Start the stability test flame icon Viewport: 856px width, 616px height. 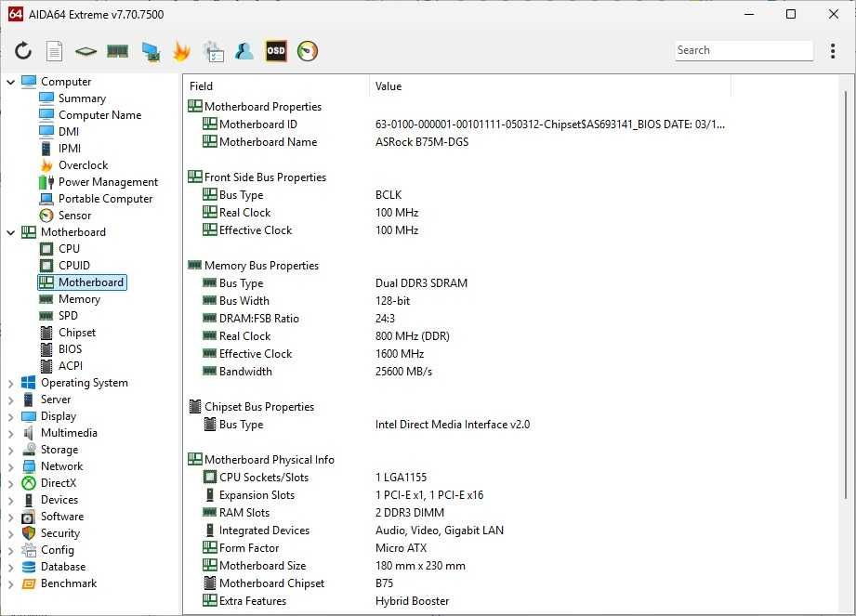[182, 51]
